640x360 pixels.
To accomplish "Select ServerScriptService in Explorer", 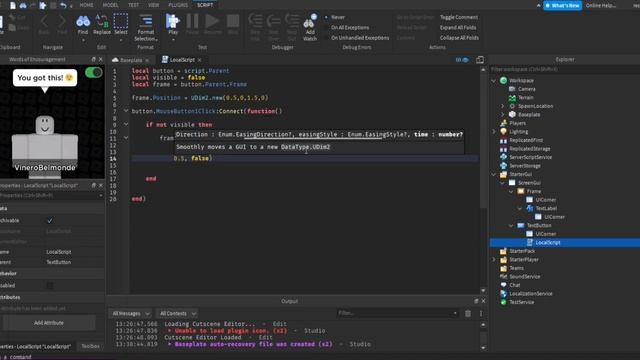I will click(531, 157).
